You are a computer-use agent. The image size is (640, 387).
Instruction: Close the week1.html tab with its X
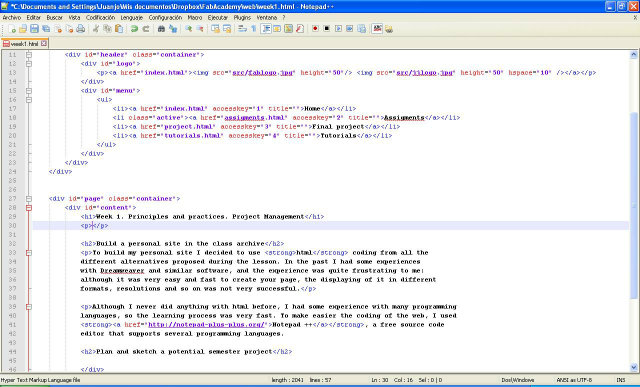(44, 44)
